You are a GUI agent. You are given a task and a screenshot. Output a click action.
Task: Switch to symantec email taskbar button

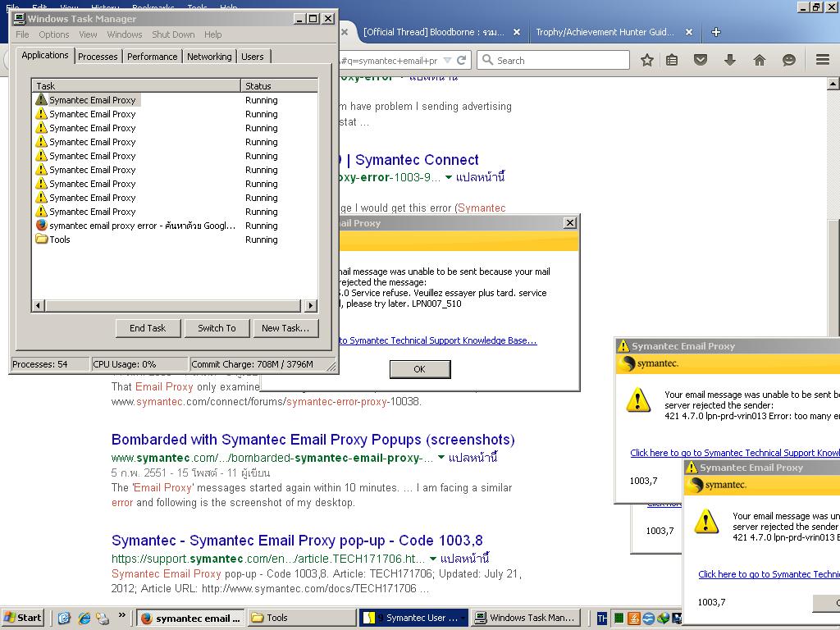(x=190, y=618)
